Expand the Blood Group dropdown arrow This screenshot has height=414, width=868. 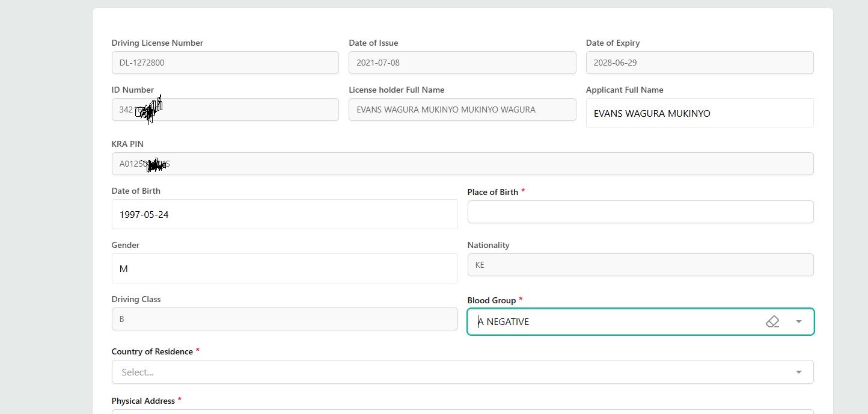(799, 322)
